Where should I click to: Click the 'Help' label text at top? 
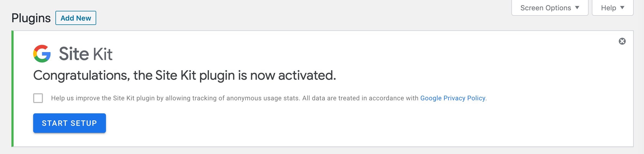(608, 8)
